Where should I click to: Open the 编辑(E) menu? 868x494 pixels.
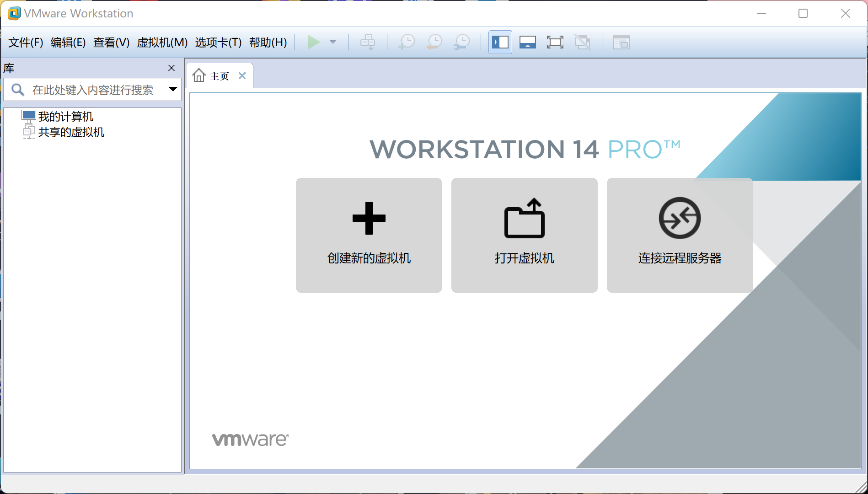[x=68, y=43]
